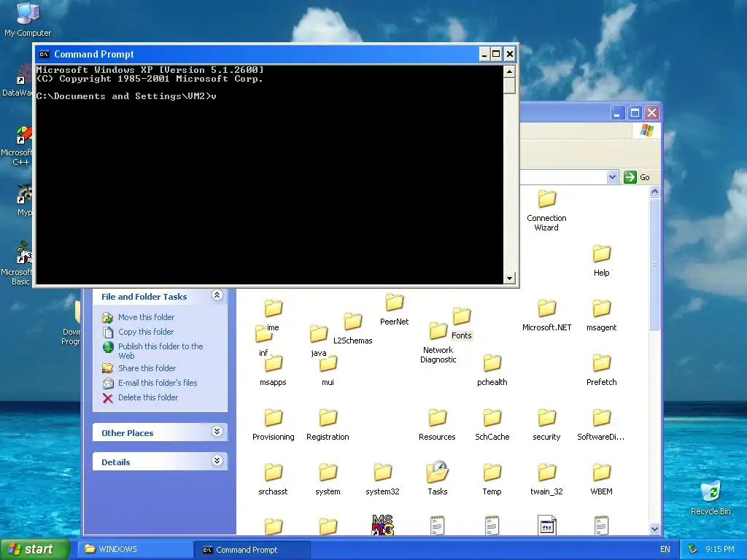
Task: Click the 9:15 PM clock
Action: click(x=719, y=550)
